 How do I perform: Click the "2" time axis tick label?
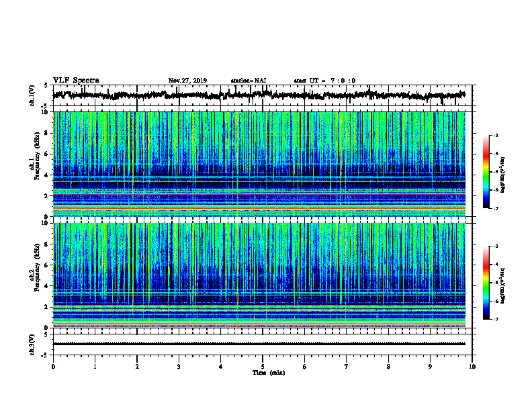[137, 367]
